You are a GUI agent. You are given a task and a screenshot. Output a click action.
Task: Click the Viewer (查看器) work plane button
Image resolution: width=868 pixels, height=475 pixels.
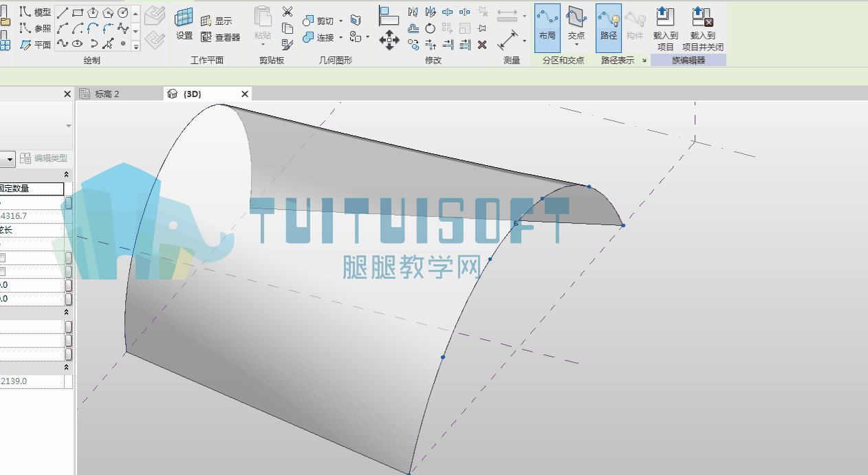click(221, 37)
